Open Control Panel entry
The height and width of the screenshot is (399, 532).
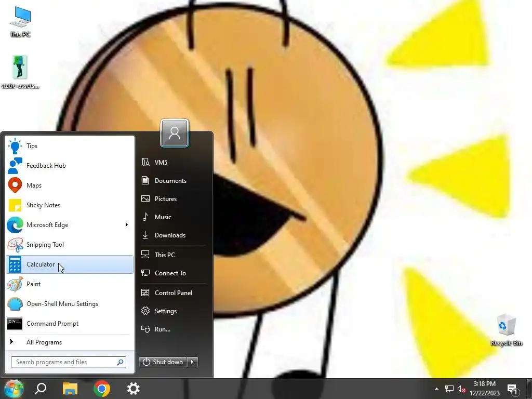tap(172, 293)
